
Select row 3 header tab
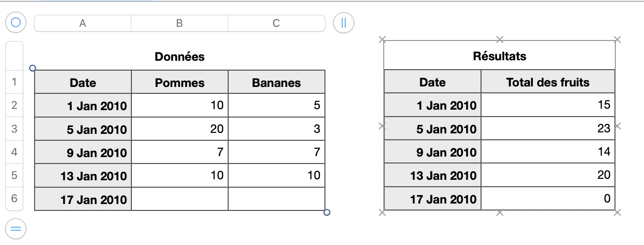(x=14, y=129)
